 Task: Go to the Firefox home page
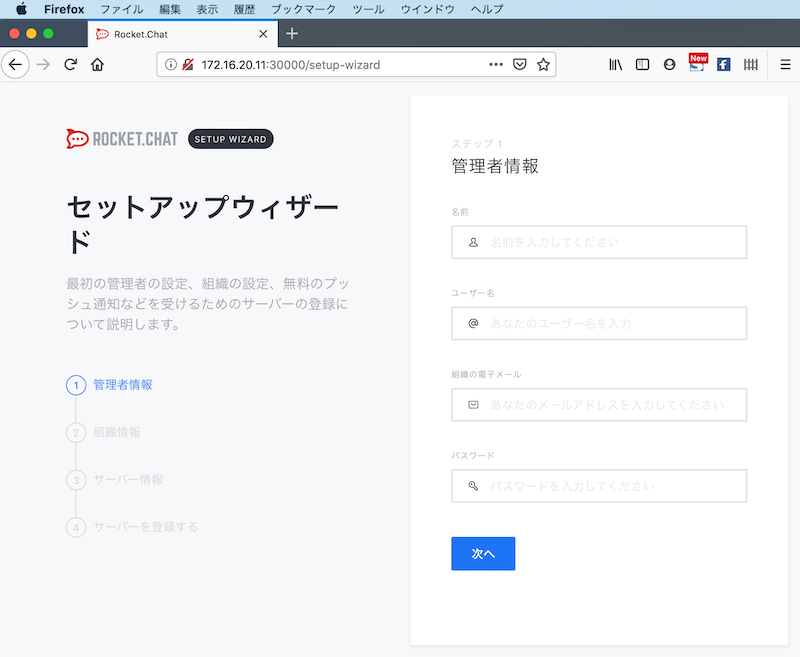tap(97, 65)
